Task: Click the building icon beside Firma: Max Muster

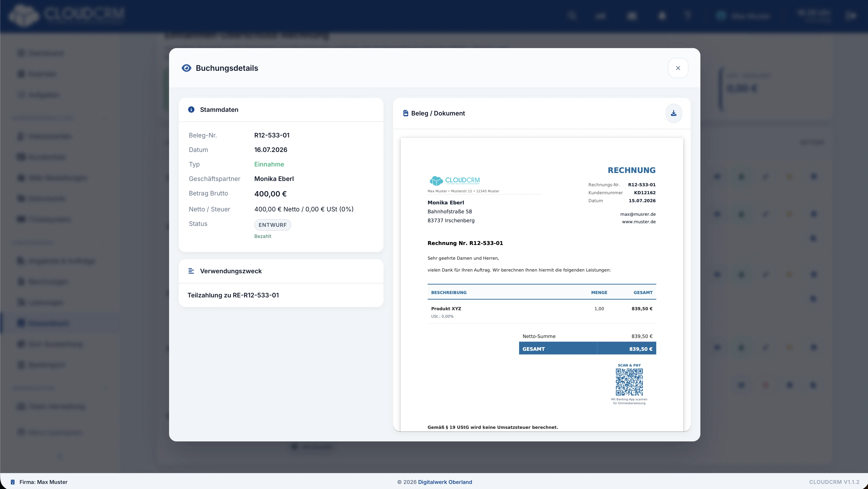Action: [x=13, y=482]
